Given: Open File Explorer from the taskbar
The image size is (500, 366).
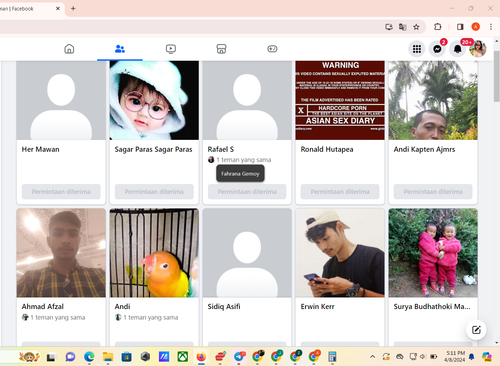Looking at the screenshot, I should [108, 357].
